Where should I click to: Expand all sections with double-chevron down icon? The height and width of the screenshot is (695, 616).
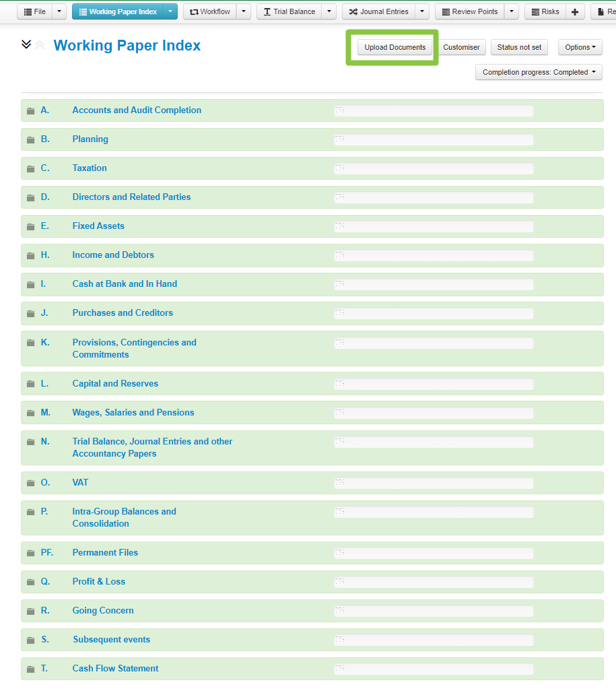(x=26, y=44)
